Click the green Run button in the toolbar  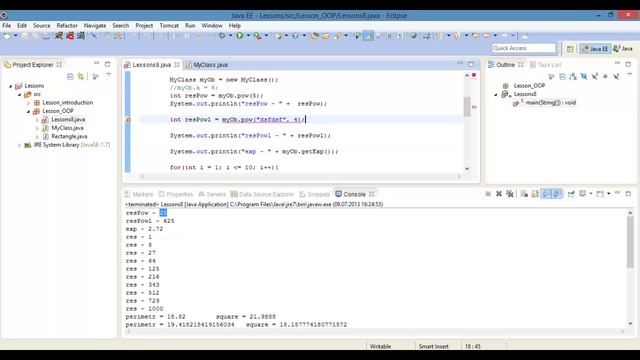240,36
